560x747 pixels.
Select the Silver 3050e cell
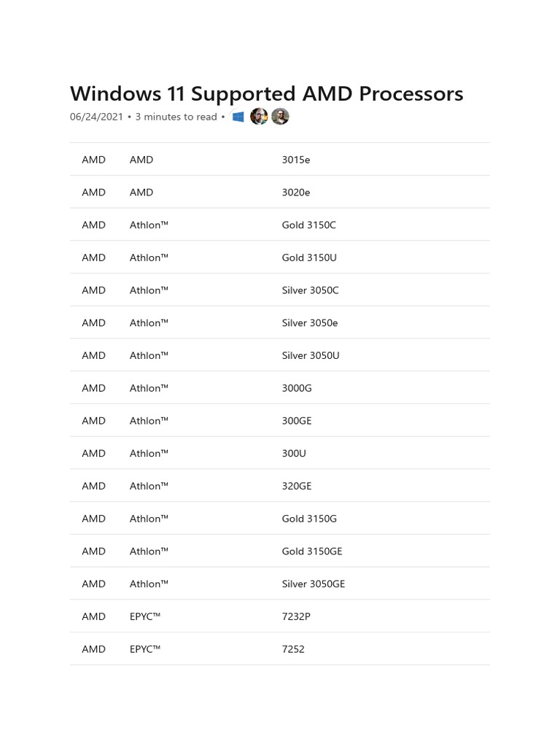310,323
